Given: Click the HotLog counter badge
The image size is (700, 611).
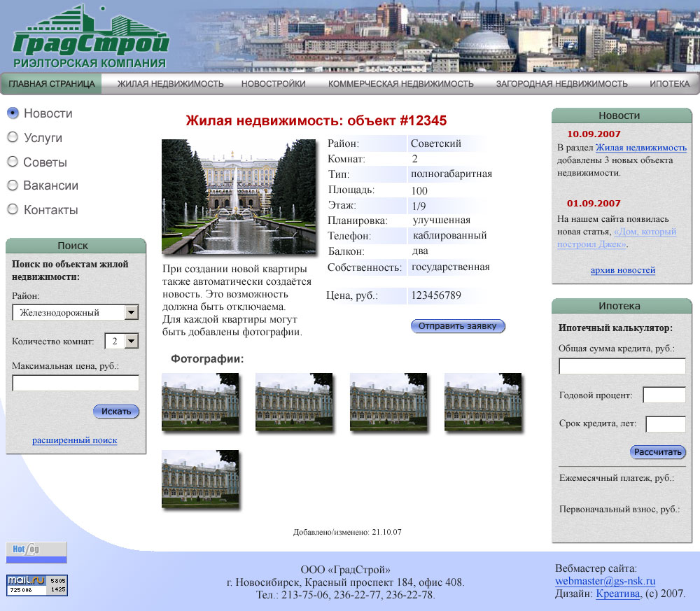Looking at the screenshot, I should (x=36, y=552).
